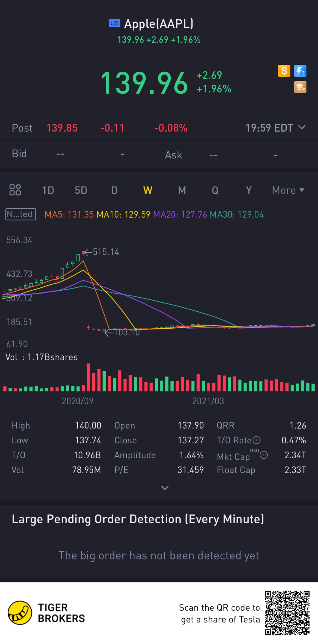The height and width of the screenshot is (644, 318).
Task: Select the Q quarterly chart tab
Action: tap(215, 190)
